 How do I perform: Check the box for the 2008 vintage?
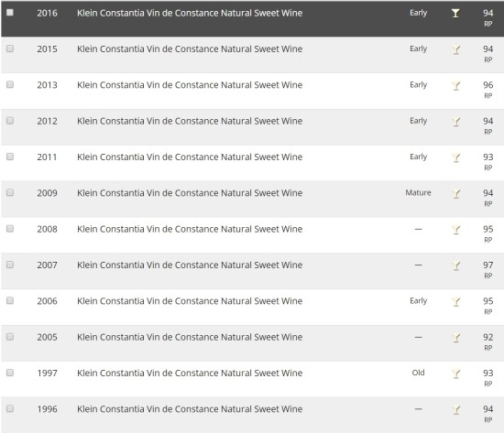click(10, 228)
